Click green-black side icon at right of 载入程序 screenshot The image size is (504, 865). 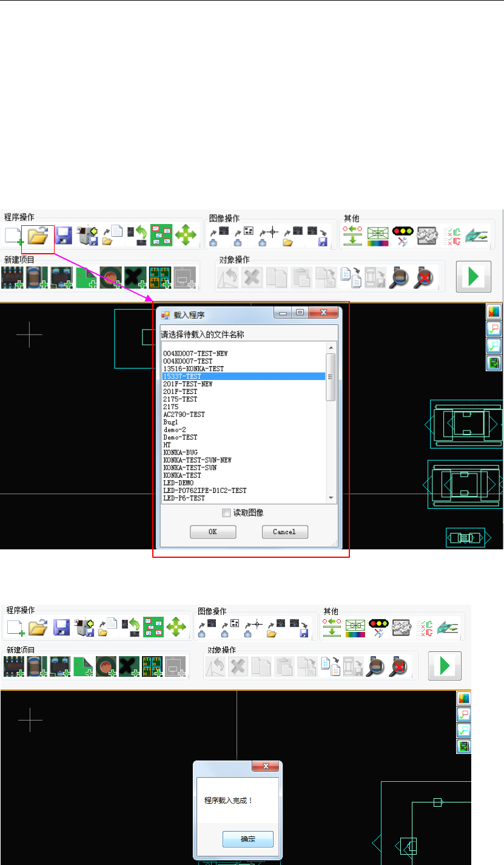(x=493, y=363)
